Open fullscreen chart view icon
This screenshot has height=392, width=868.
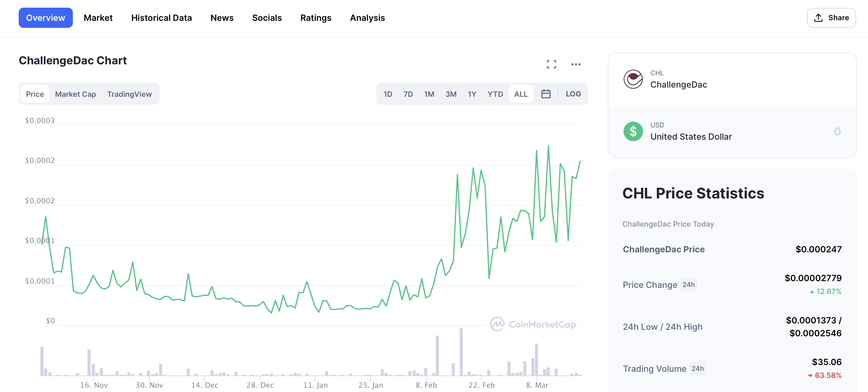coord(551,64)
